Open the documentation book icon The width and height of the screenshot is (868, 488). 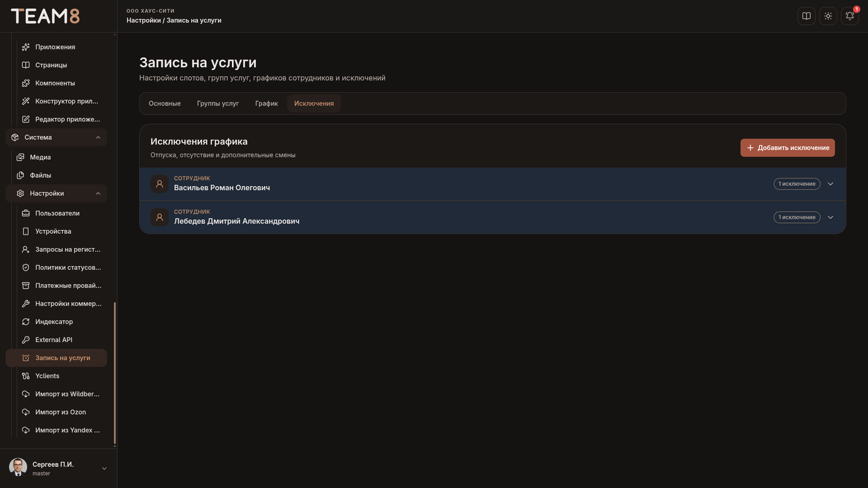[807, 16]
